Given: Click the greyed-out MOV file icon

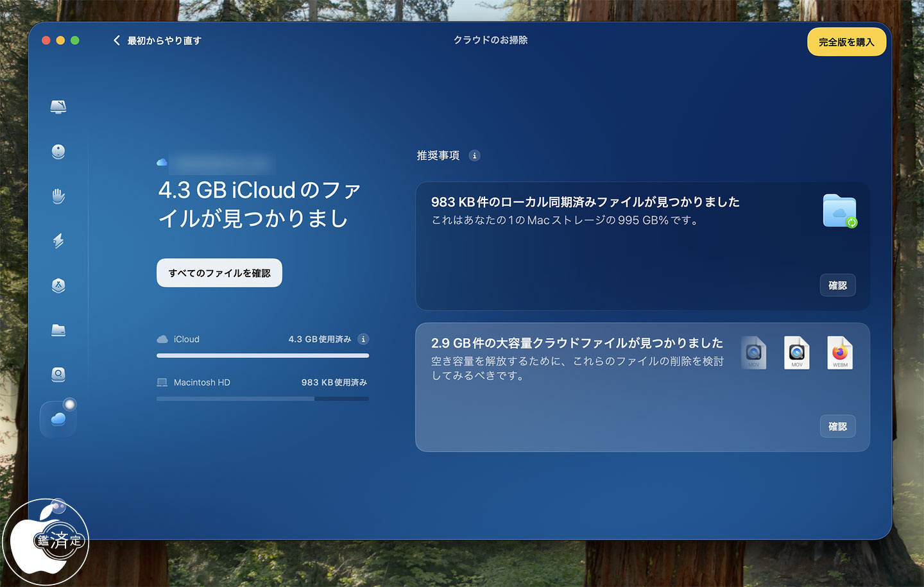Looking at the screenshot, I should coord(754,353).
